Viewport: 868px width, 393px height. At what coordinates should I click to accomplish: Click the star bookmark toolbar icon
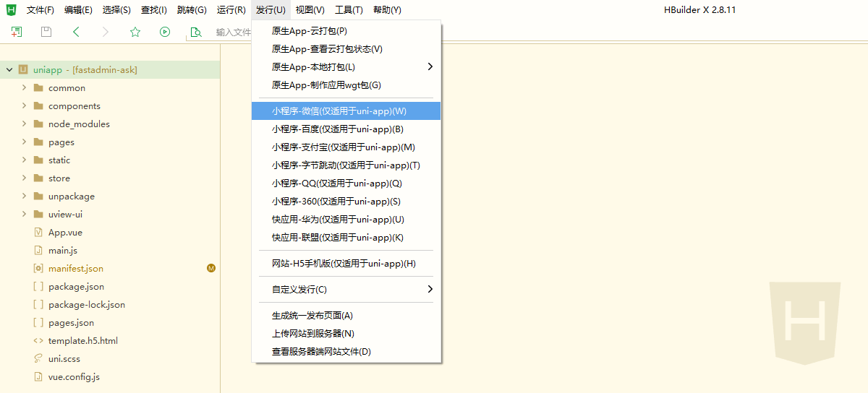point(135,32)
